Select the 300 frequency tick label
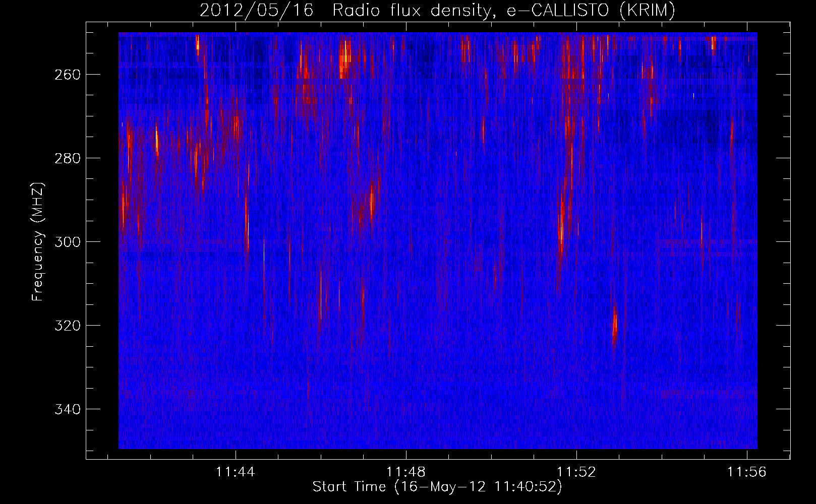Viewport: 816px width, 504px height. tap(67, 242)
